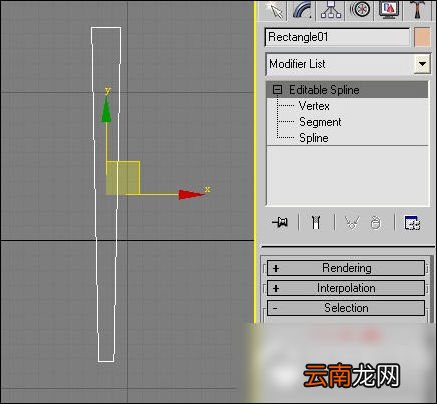Open the object color swatch
The width and height of the screenshot is (437, 404).
(422, 37)
